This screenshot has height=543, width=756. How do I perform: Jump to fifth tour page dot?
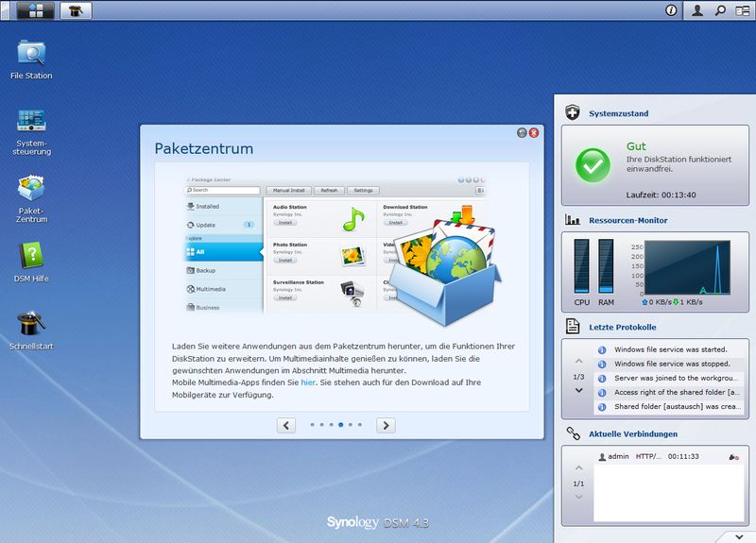click(351, 425)
